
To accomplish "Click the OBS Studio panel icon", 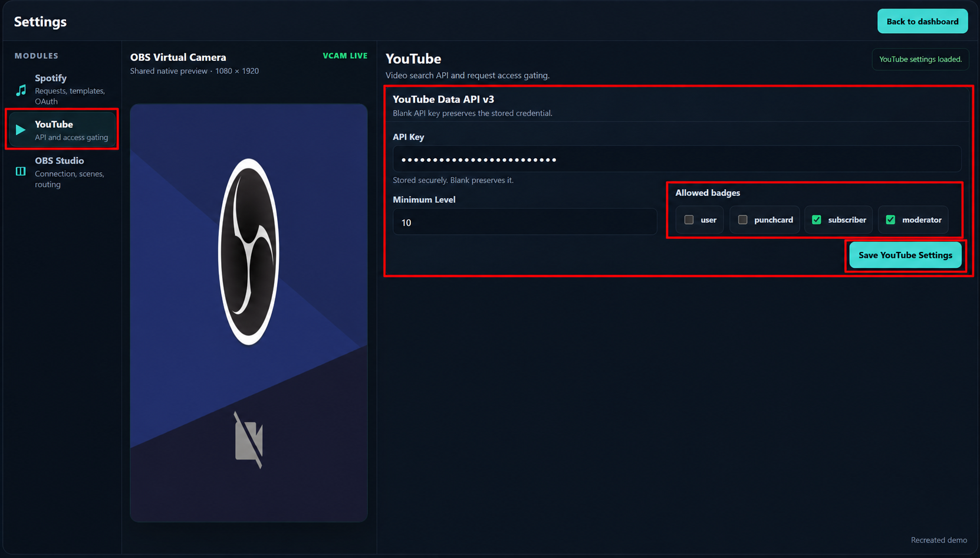I will tap(21, 171).
